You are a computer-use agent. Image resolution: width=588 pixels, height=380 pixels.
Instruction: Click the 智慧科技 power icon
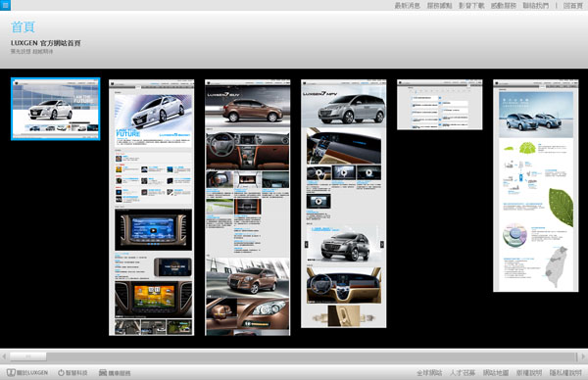(61, 372)
